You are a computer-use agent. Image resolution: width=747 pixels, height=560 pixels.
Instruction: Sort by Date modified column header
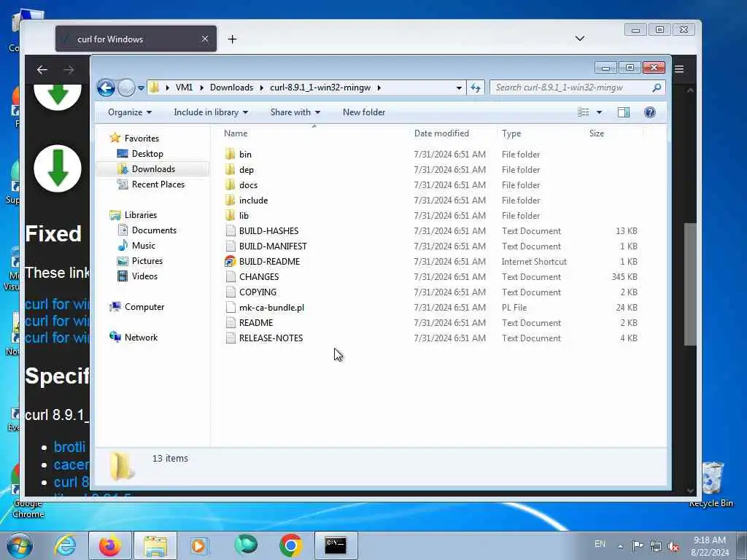coord(441,134)
